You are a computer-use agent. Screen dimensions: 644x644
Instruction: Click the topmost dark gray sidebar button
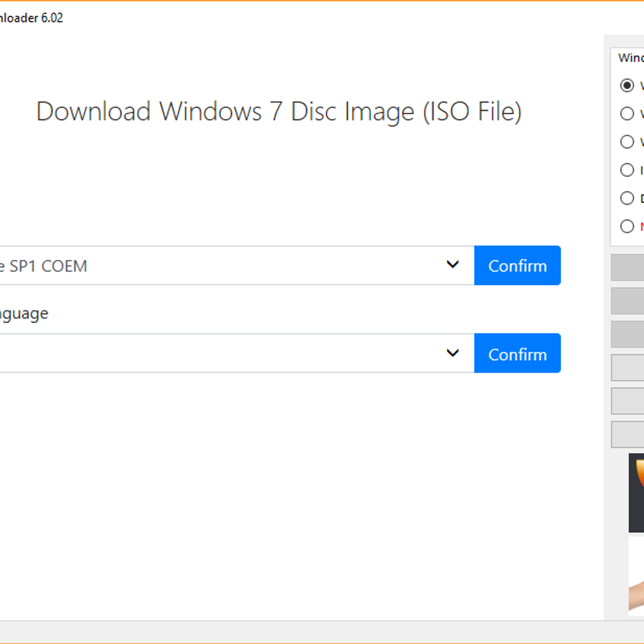(628, 268)
